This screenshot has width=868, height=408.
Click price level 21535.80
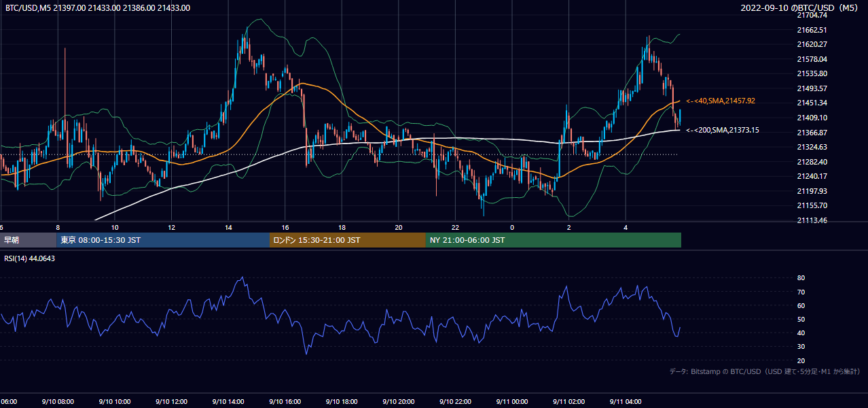click(x=812, y=73)
